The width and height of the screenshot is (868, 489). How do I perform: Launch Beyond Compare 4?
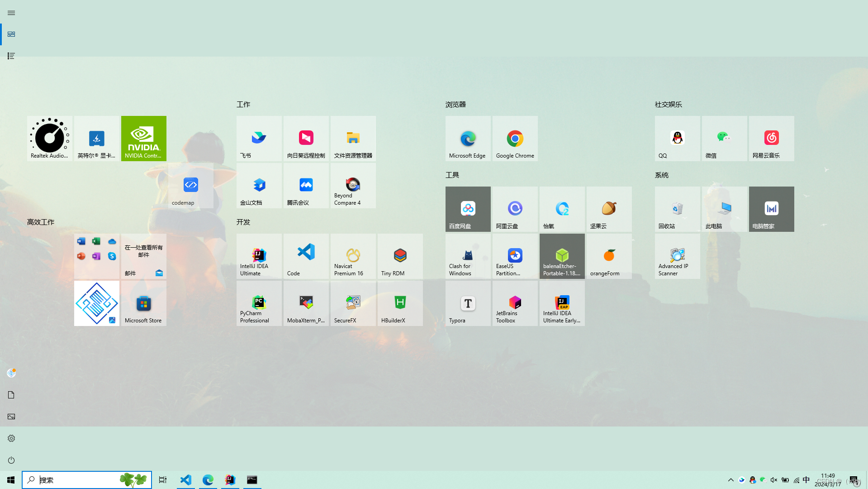pyautogui.click(x=353, y=186)
